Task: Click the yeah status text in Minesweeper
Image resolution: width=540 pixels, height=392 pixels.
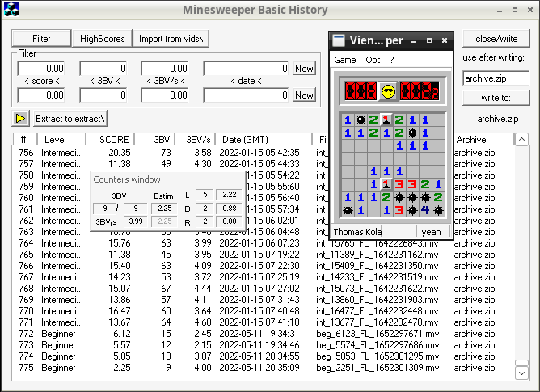Action: [x=433, y=232]
